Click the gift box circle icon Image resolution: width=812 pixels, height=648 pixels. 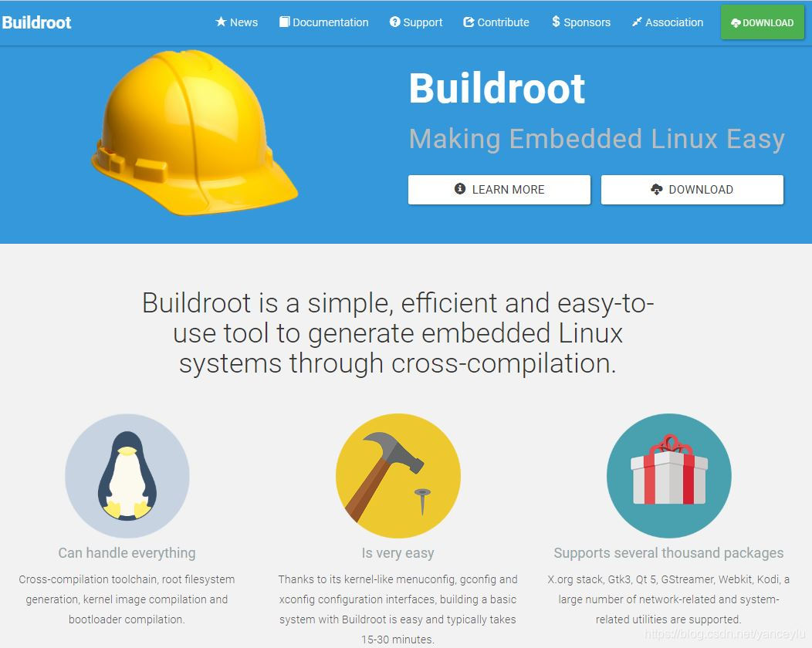click(x=668, y=476)
